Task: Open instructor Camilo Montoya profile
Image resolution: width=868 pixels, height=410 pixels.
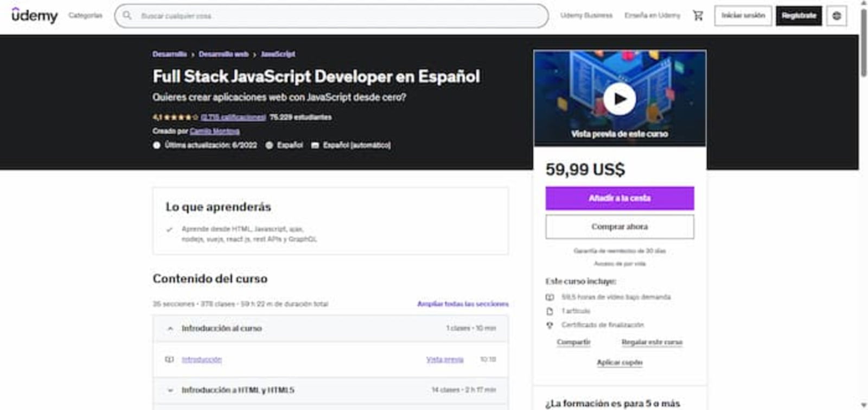Action: pos(215,131)
